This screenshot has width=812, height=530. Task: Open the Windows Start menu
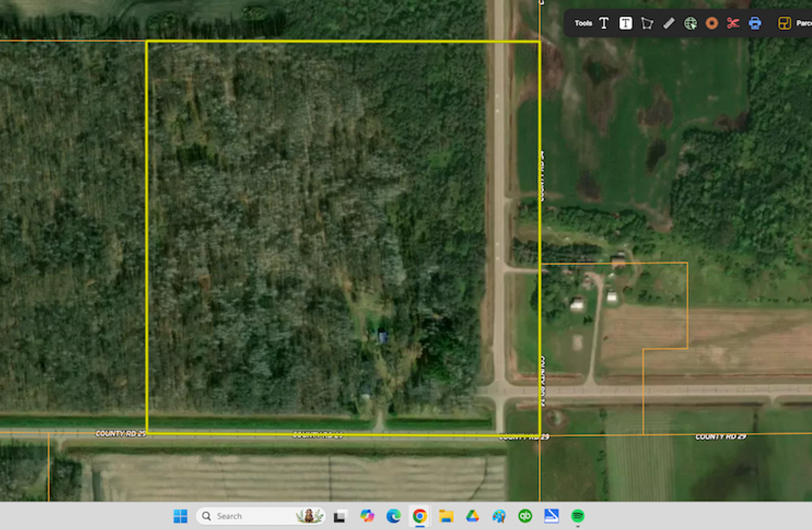[x=180, y=516]
